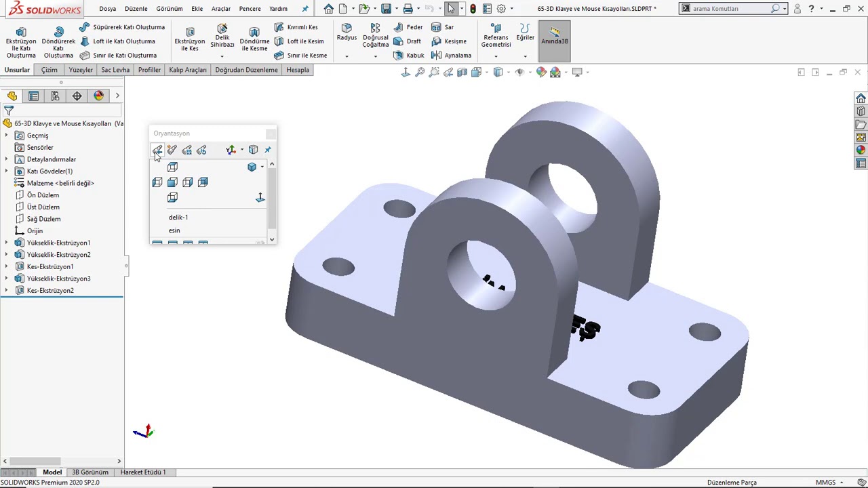Expand Yükseklik-Ekstrüzyon1 feature node

[x=7, y=243]
